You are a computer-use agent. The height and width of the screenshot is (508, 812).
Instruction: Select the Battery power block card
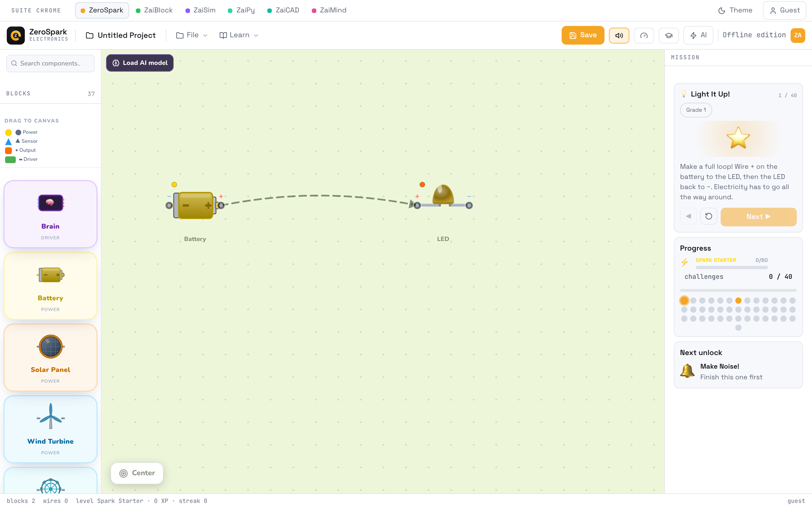click(50, 286)
